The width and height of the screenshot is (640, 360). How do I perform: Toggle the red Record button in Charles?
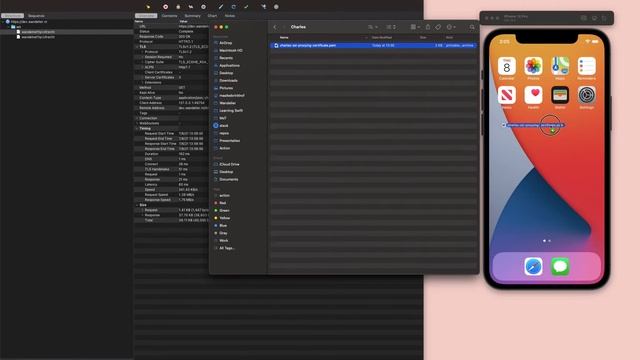165,7
